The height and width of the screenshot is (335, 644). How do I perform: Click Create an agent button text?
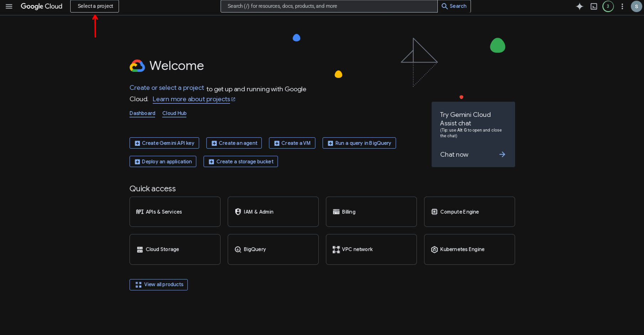tap(238, 143)
